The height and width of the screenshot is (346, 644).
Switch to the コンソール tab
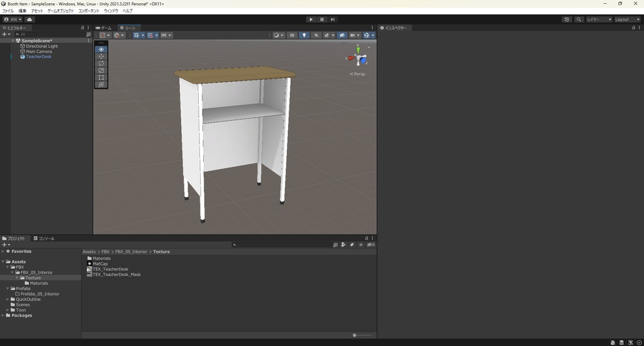[x=44, y=238]
